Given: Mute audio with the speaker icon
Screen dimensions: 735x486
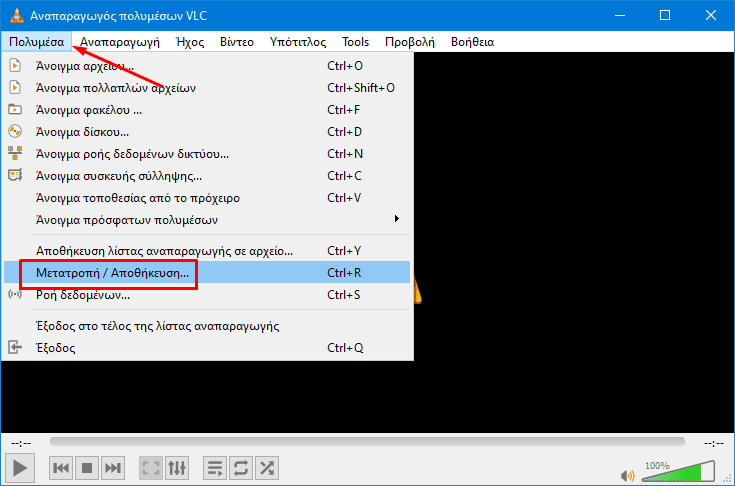Looking at the screenshot, I should (x=628, y=476).
